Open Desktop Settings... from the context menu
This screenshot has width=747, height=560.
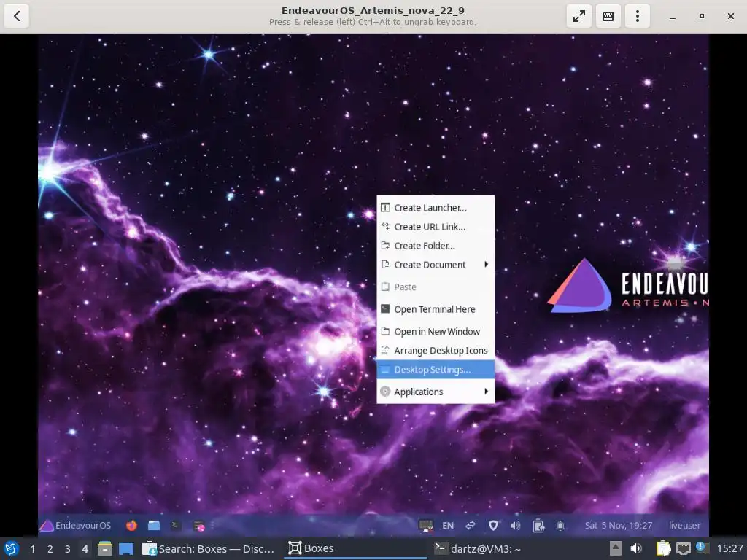pos(436,370)
